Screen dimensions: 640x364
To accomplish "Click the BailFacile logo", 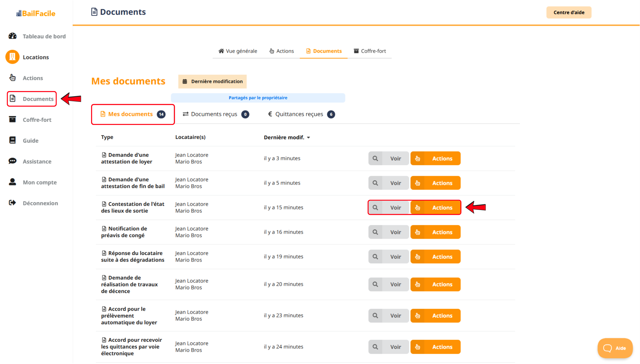I will [x=36, y=13].
